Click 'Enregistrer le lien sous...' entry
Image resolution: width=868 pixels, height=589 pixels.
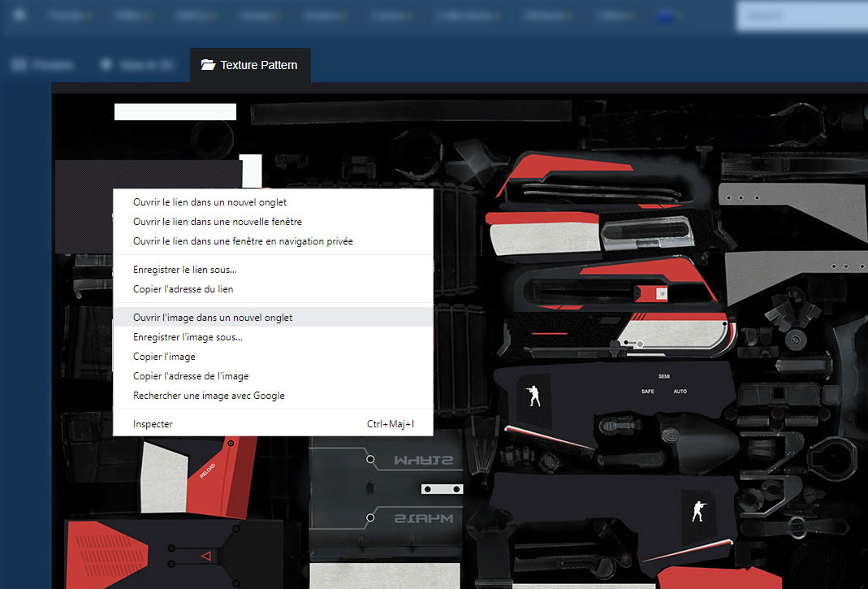point(273,270)
